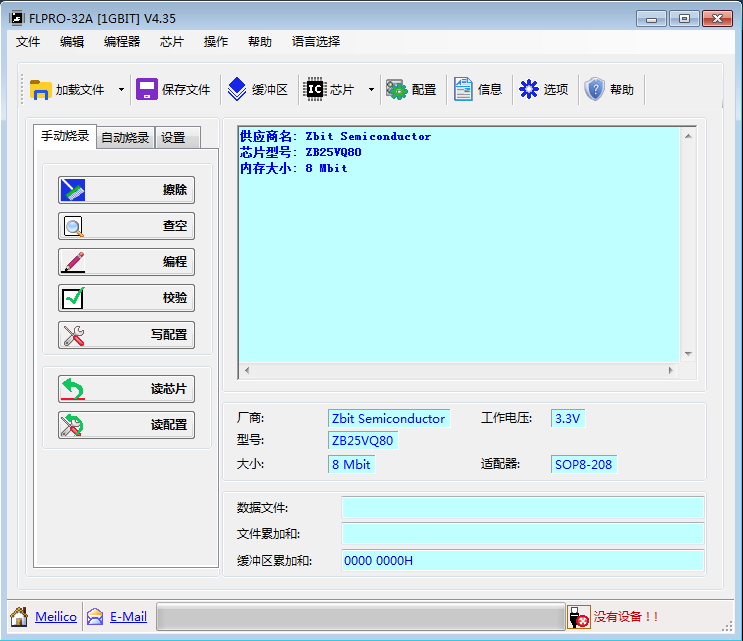Click the 读配置 button label
The image size is (743, 641).
pos(169,425)
